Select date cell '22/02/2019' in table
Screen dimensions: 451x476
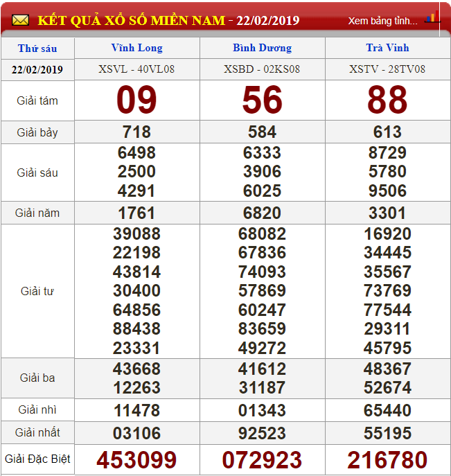click(37, 70)
